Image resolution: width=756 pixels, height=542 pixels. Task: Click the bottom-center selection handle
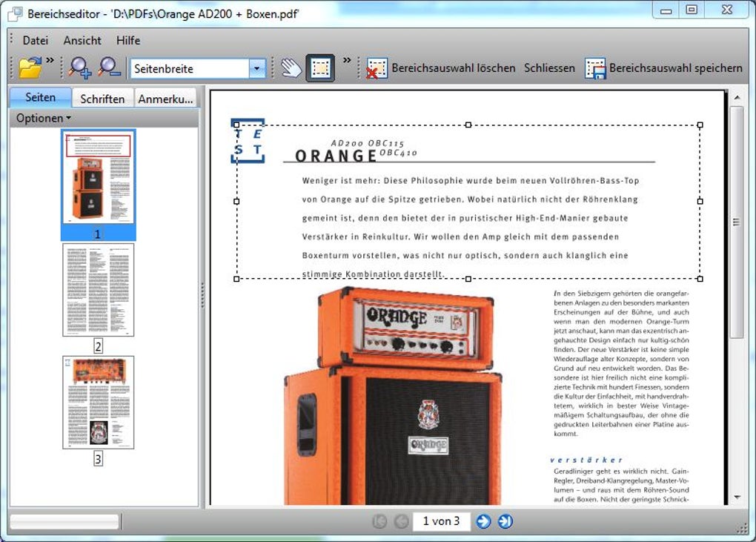click(468, 279)
